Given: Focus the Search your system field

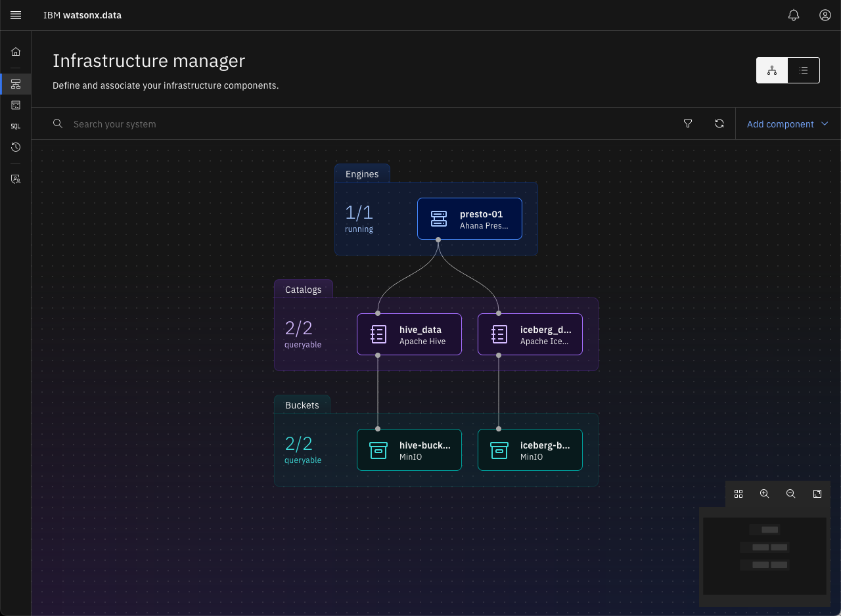Looking at the screenshot, I should [x=368, y=123].
